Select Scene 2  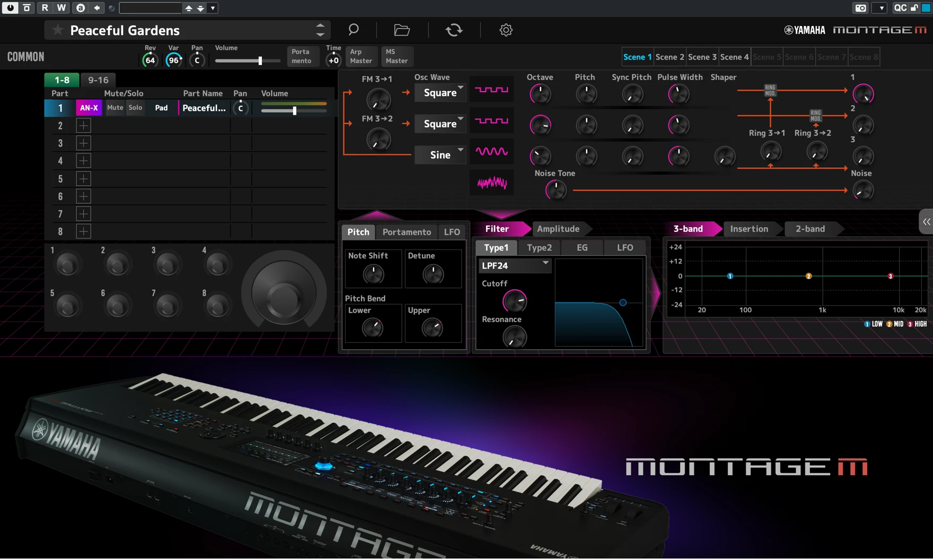(x=670, y=57)
